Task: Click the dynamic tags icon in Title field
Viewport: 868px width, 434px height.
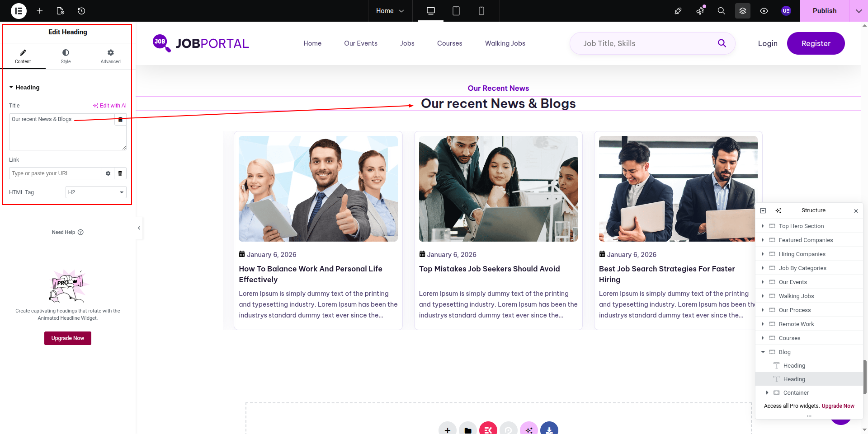Action: click(120, 120)
